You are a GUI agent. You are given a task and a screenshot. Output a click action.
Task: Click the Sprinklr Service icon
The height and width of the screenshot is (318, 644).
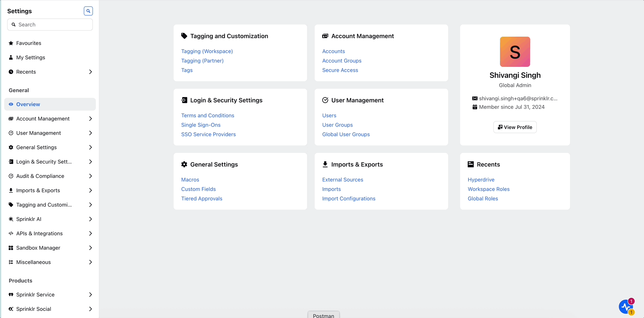[x=11, y=295]
